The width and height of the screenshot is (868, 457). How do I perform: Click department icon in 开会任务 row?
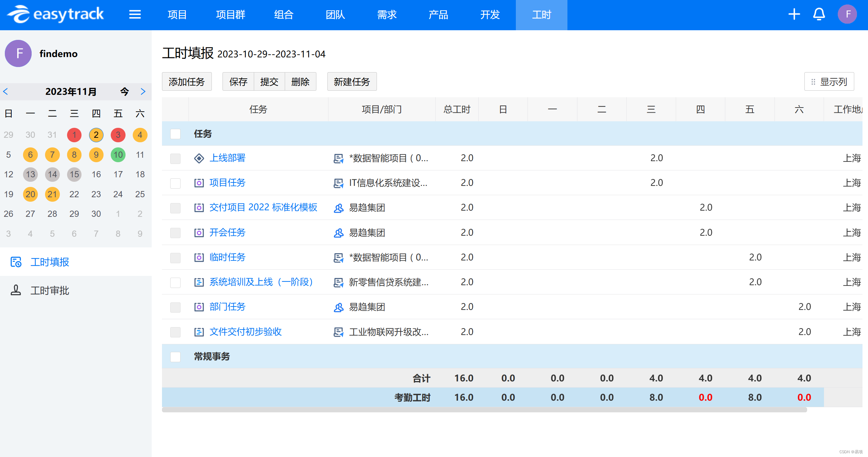pyautogui.click(x=339, y=233)
